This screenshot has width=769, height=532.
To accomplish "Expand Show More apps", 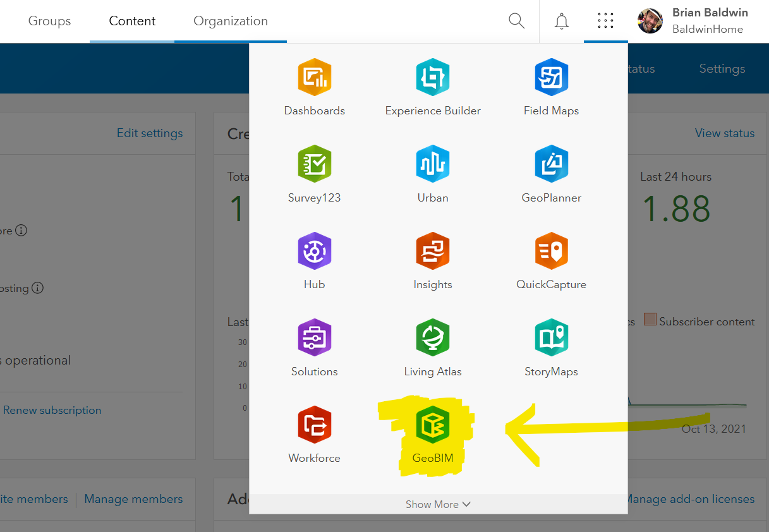I will [438, 504].
